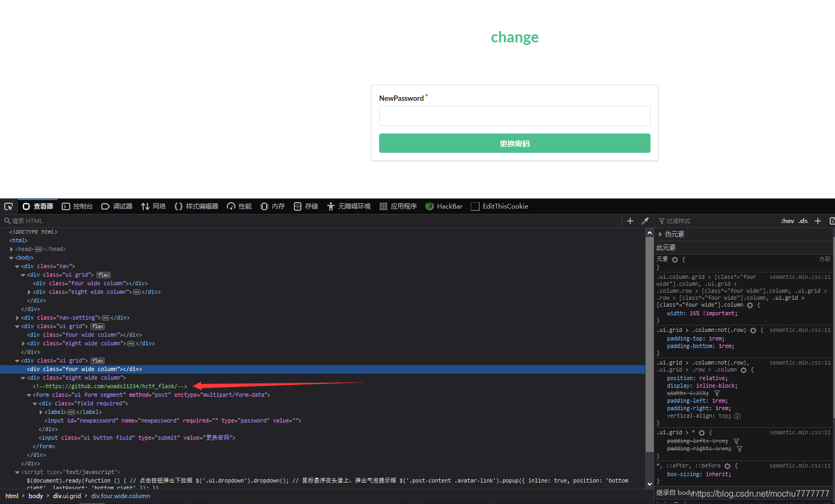This screenshot has height=504, width=835.
Task: Open semantic.min.css:11 link for width 25% rule
Action: click(800, 277)
